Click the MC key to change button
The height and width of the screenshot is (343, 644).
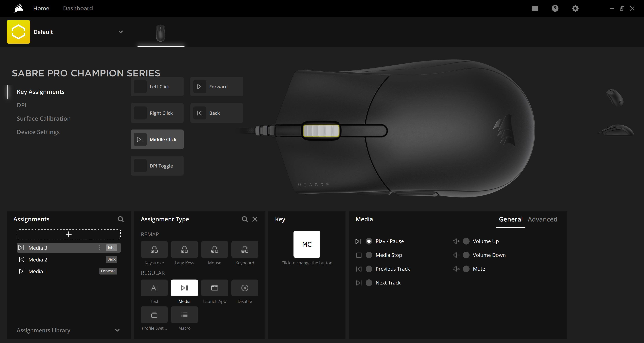click(x=307, y=244)
